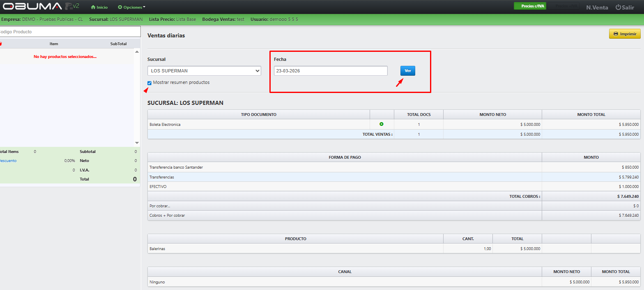Viewport: 644px width, 290px height.
Task: Open N.Venta in the top bar
Action: (x=597, y=7)
